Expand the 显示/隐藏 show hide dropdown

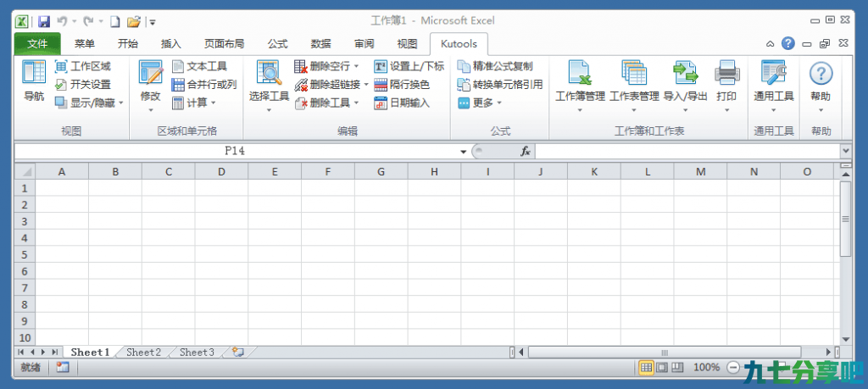tap(121, 103)
